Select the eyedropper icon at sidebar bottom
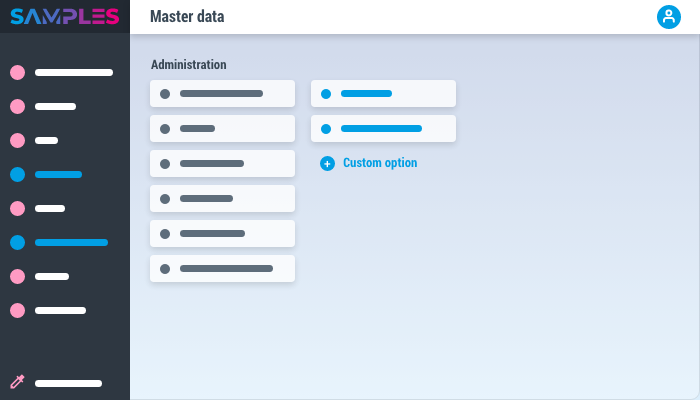Screen dimensions: 700x400 [x=17, y=382]
